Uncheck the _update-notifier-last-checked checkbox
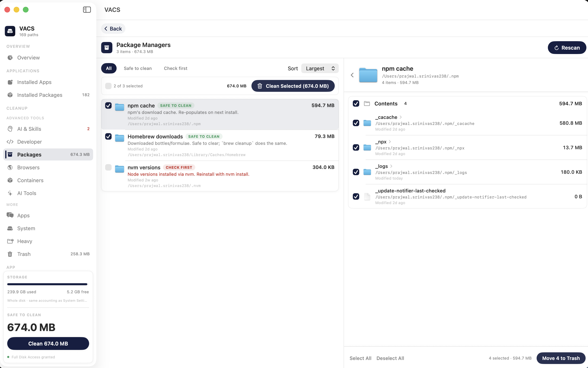 (356, 196)
